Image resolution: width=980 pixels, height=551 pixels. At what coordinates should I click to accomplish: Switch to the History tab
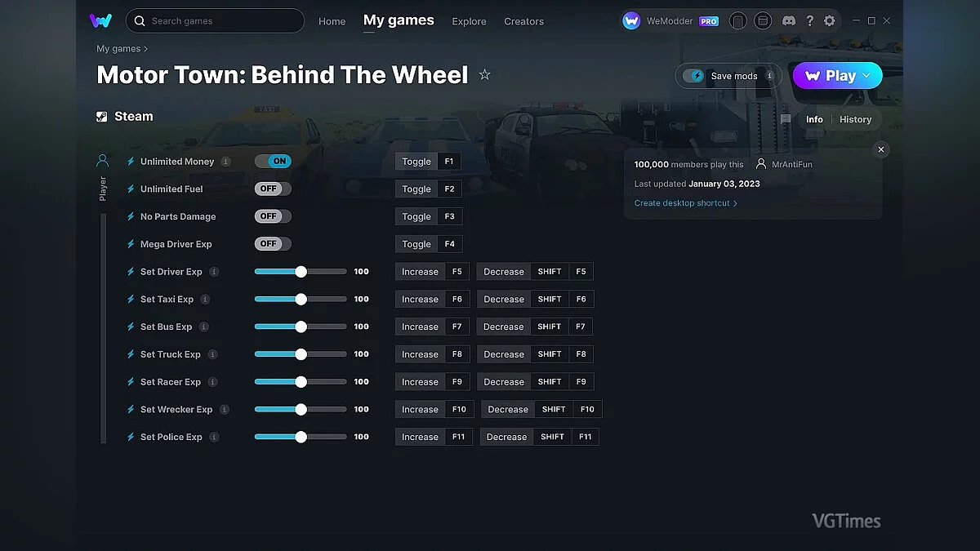click(855, 119)
